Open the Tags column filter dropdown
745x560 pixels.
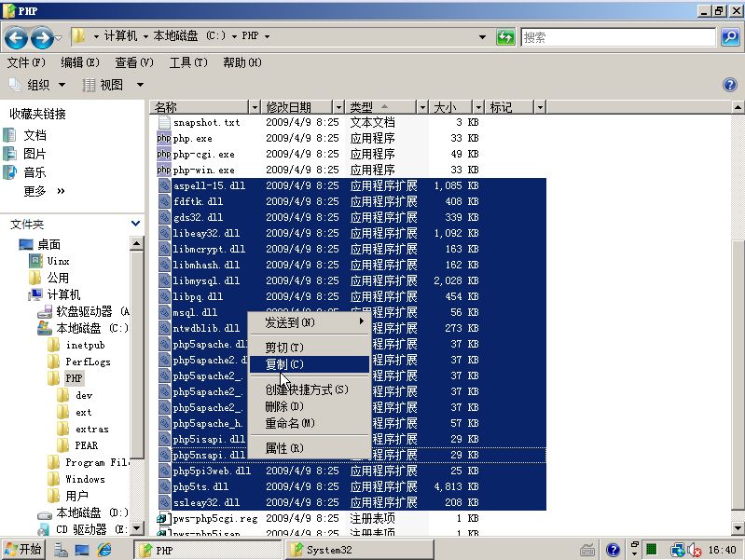[x=540, y=108]
